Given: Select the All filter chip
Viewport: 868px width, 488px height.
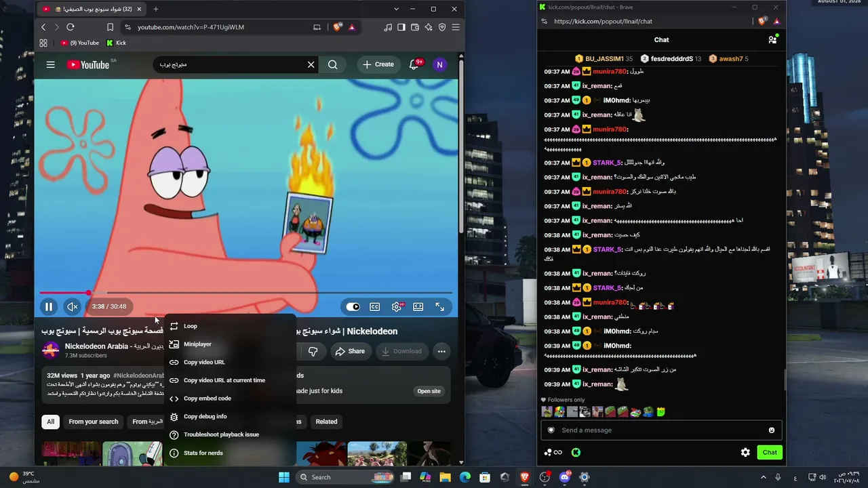Looking at the screenshot, I should tap(50, 422).
